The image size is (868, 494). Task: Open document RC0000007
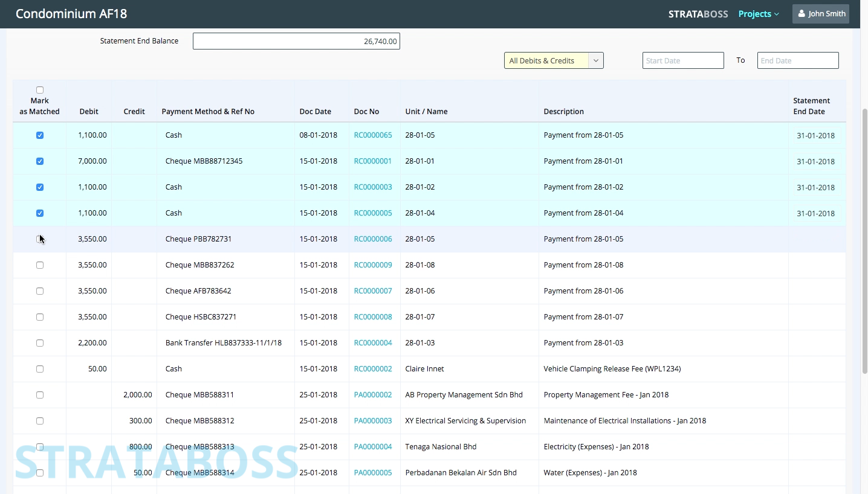pyautogui.click(x=373, y=291)
